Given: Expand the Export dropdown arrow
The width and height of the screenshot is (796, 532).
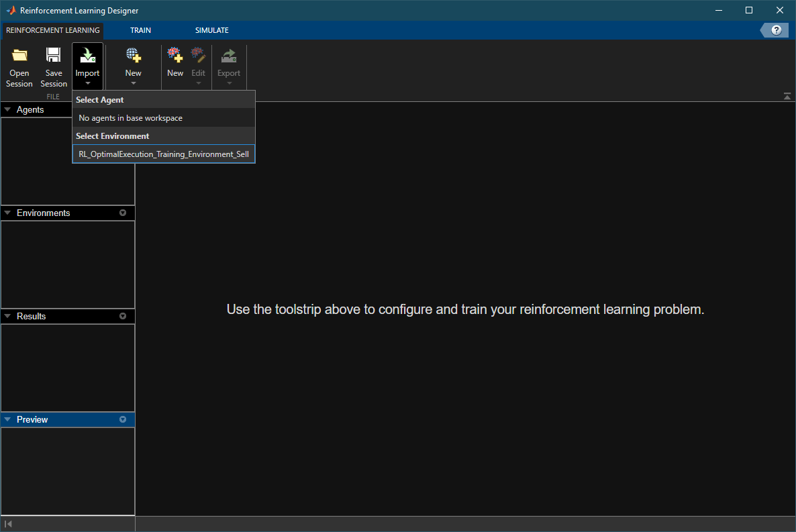Looking at the screenshot, I should (x=229, y=83).
